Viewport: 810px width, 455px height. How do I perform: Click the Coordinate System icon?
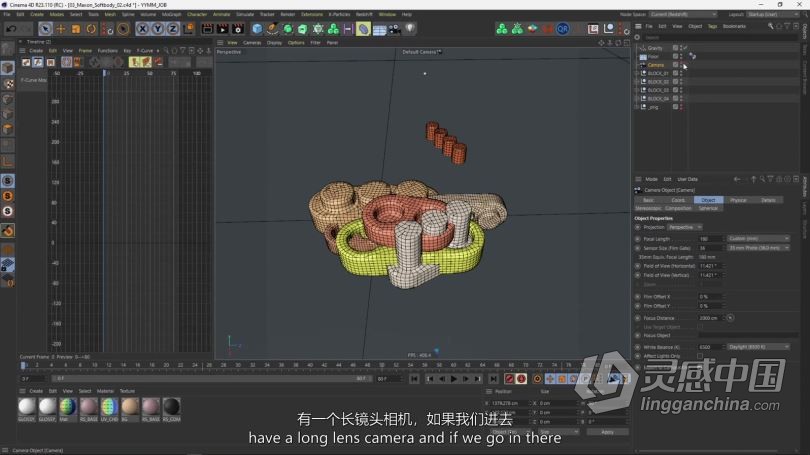tap(189, 29)
